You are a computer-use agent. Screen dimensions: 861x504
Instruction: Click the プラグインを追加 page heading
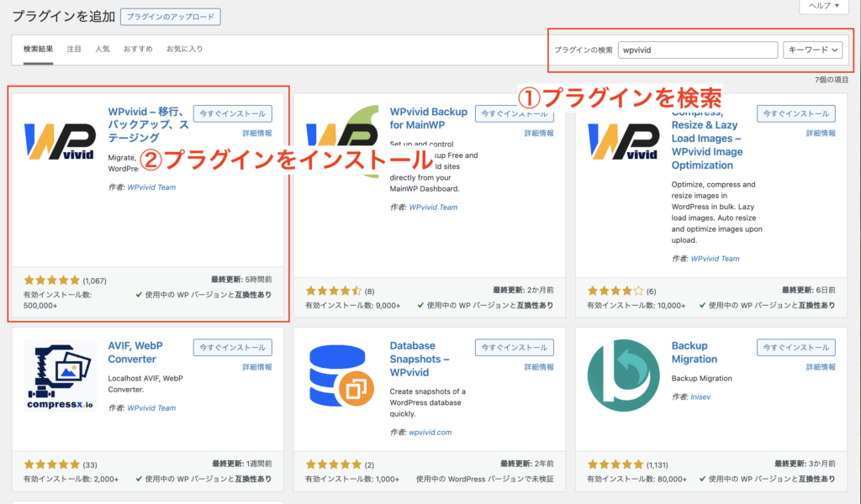[64, 17]
